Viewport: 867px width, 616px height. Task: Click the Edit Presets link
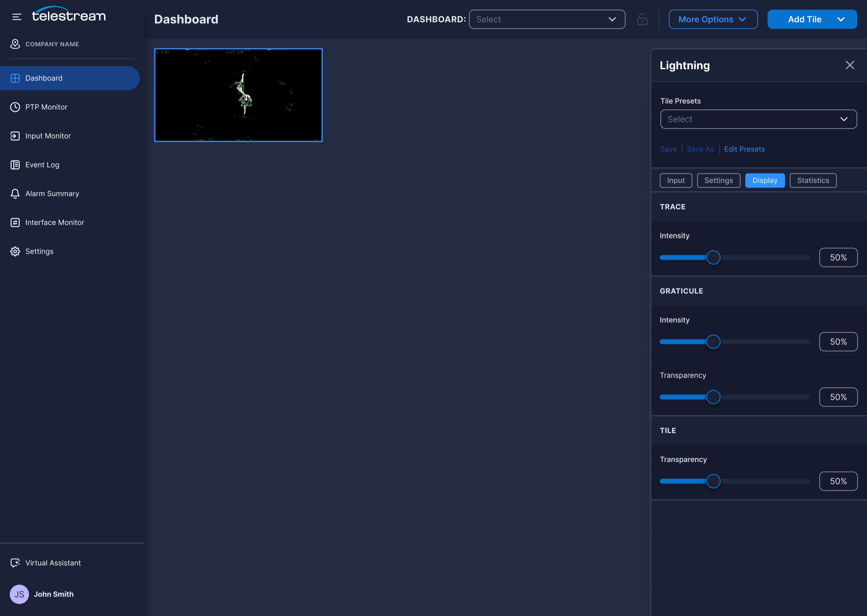point(744,149)
